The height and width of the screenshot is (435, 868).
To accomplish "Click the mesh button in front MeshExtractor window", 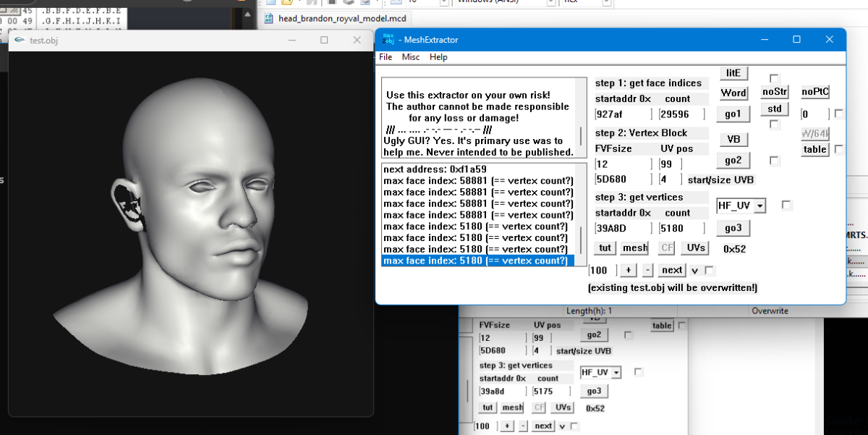I will tap(635, 248).
